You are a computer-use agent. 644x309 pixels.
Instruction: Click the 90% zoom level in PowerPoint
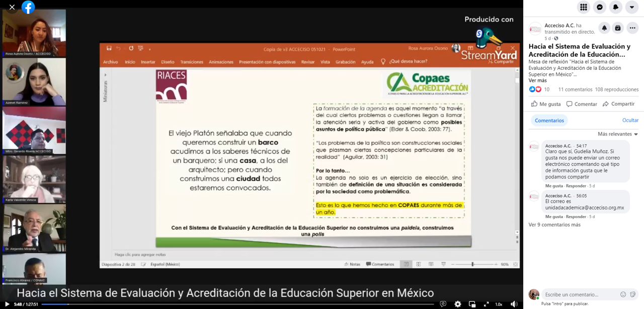pos(505,264)
